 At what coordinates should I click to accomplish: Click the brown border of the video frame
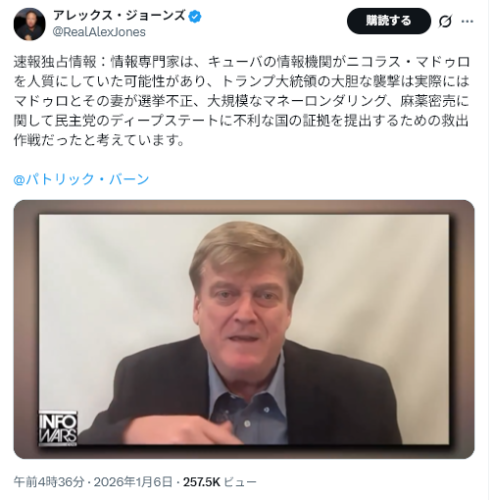click(x=26, y=329)
